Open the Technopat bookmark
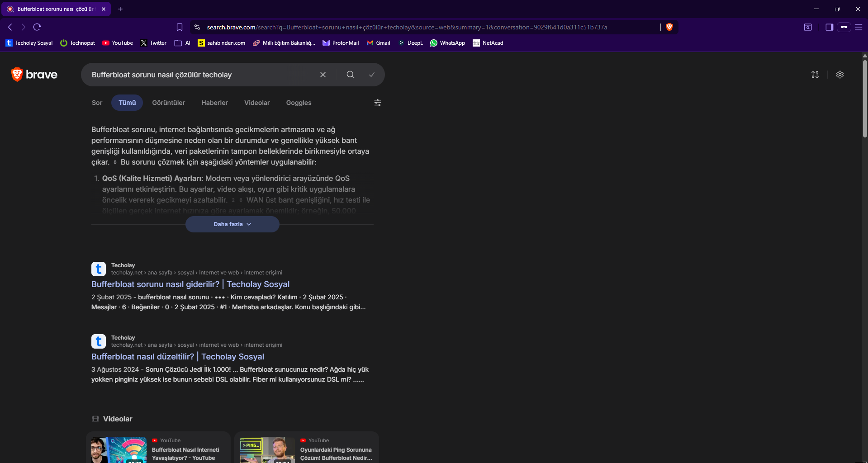The width and height of the screenshot is (868, 463). pos(78,43)
